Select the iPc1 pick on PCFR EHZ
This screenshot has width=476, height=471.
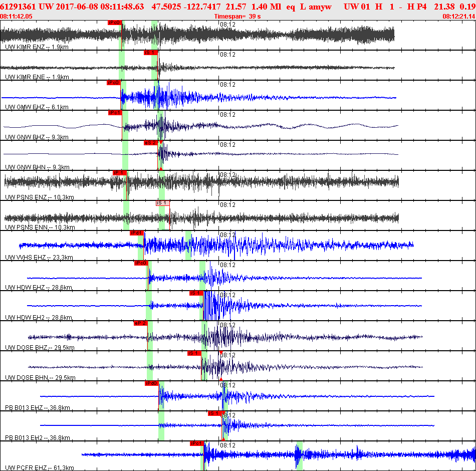(197, 443)
